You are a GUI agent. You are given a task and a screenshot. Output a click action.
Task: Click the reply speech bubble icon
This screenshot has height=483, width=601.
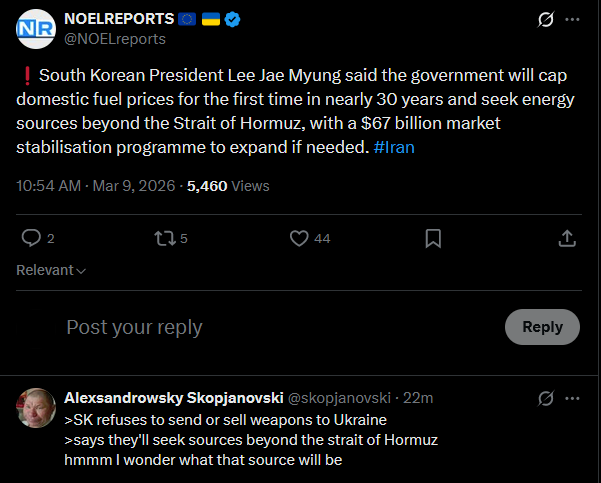(x=31, y=238)
